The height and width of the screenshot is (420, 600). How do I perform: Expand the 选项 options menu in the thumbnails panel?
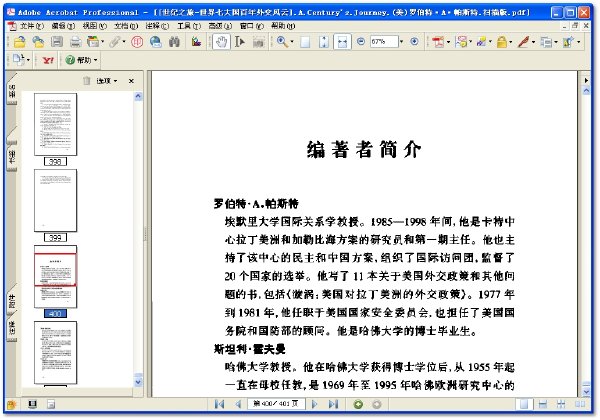[107, 81]
